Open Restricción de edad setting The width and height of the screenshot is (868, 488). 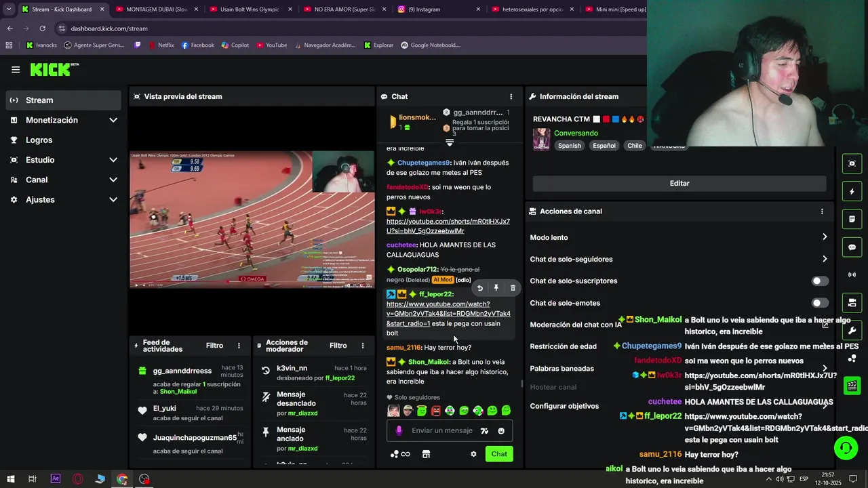click(678, 346)
